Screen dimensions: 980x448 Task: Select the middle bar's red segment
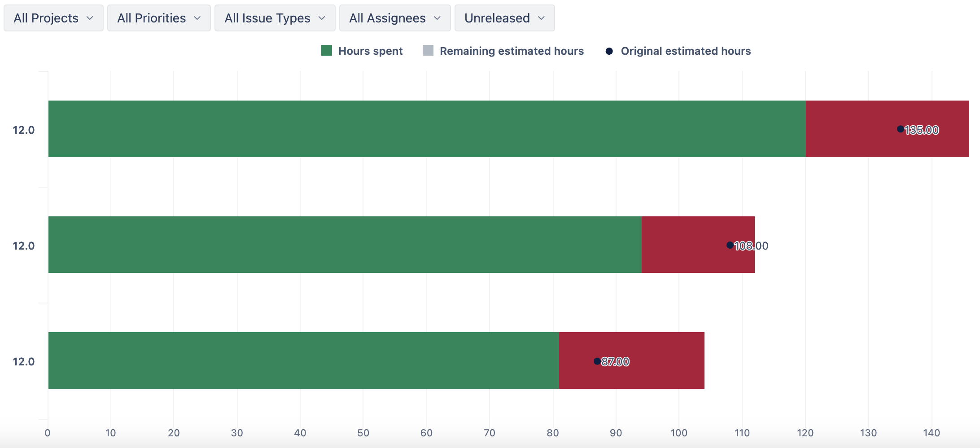point(698,245)
